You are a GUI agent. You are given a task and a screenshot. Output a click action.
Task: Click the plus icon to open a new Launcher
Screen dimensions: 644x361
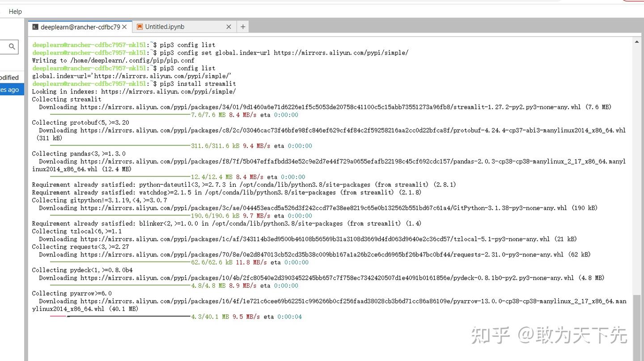[x=243, y=27]
